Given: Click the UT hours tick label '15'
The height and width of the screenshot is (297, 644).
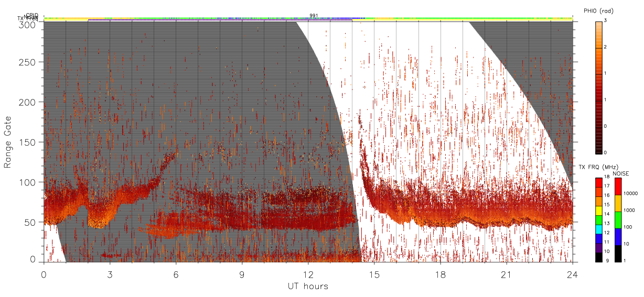Looking at the screenshot, I should click(374, 274).
